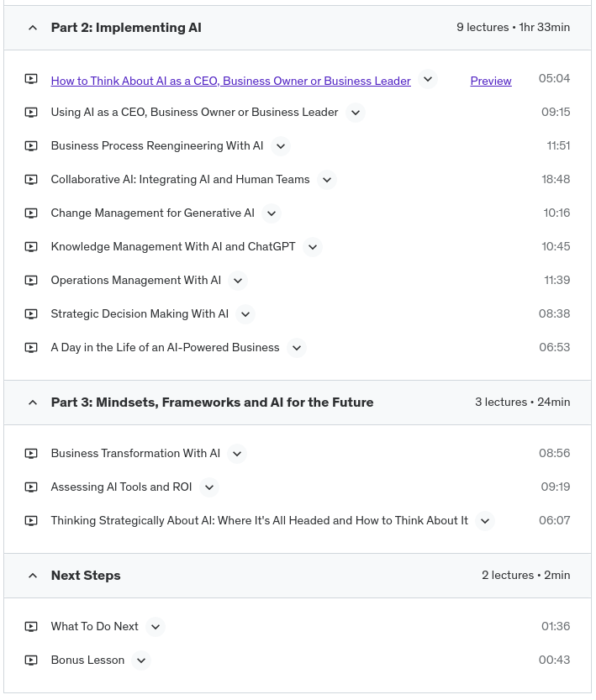The width and height of the screenshot is (596, 700).
Task: Click the Bonus Lesson lecture title
Action: (x=87, y=661)
